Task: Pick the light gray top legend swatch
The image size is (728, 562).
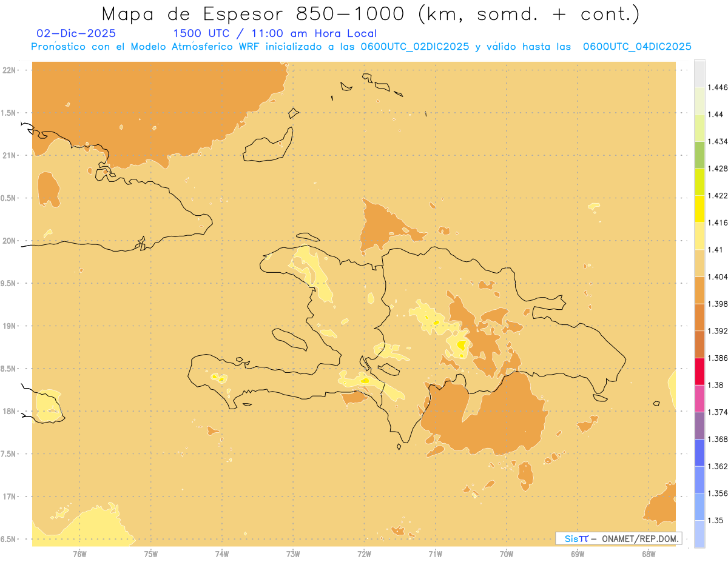Action: point(699,74)
